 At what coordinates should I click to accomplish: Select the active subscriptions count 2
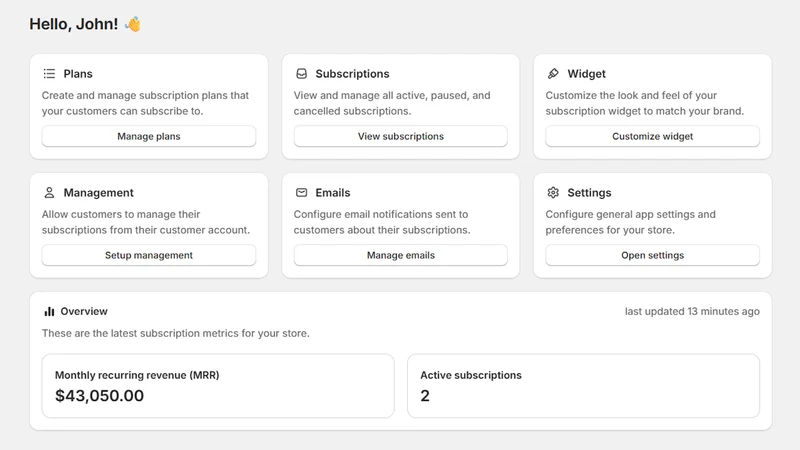(425, 395)
